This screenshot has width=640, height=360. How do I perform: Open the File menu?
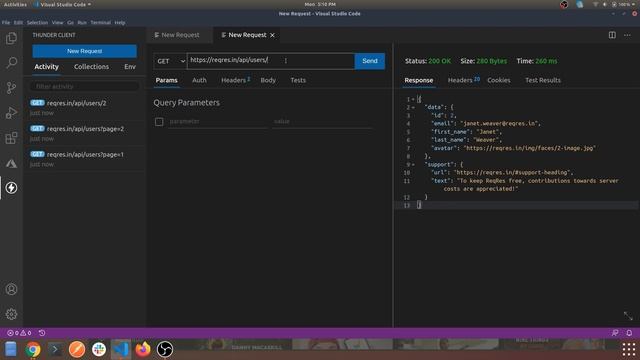tap(6, 23)
